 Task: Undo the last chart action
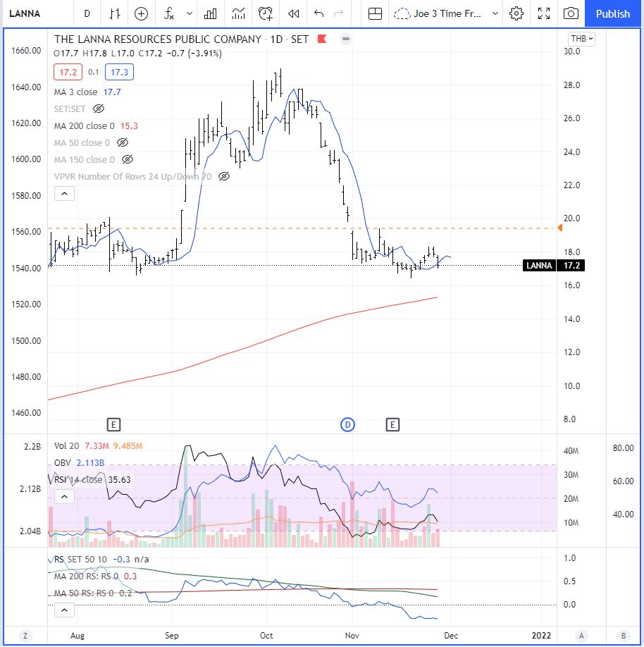pyautogui.click(x=318, y=13)
